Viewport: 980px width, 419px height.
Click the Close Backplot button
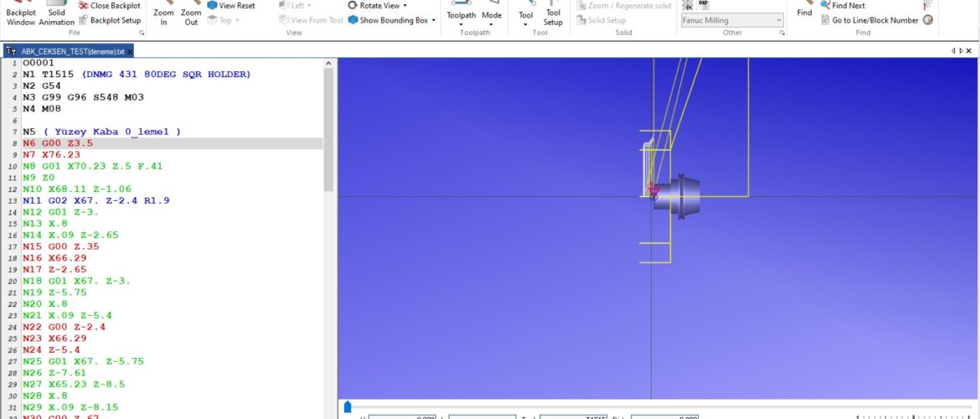[110, 6]
